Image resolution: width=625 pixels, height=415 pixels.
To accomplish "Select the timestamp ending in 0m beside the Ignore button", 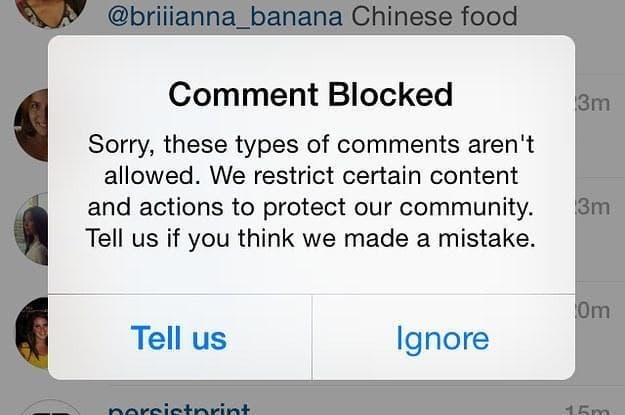I will pyautogui.click(x=593, y=310).
